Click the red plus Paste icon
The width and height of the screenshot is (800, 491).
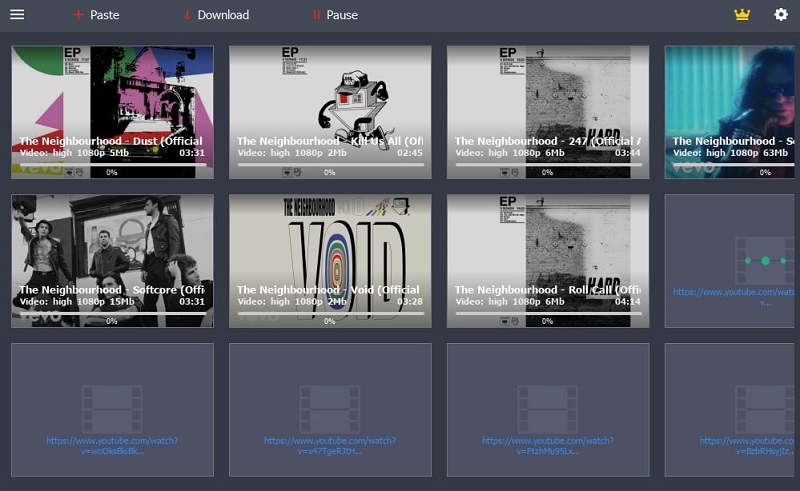pyautogui.click(x=78, y=15)
